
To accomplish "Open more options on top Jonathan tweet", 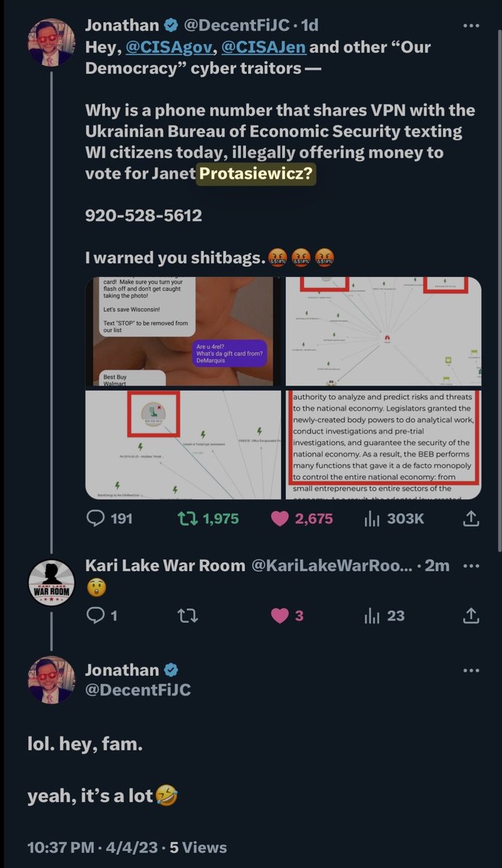I will coord(471,25).
